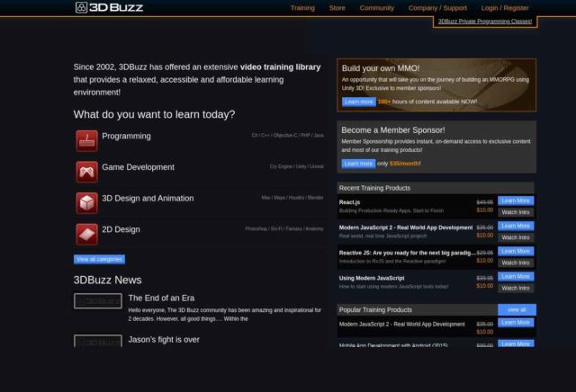Image resolution: width=576 pixels, height=392 pixels.
Task: Click Max / Maya / Houdini / Blender tags
Action: tap(292, 198)
